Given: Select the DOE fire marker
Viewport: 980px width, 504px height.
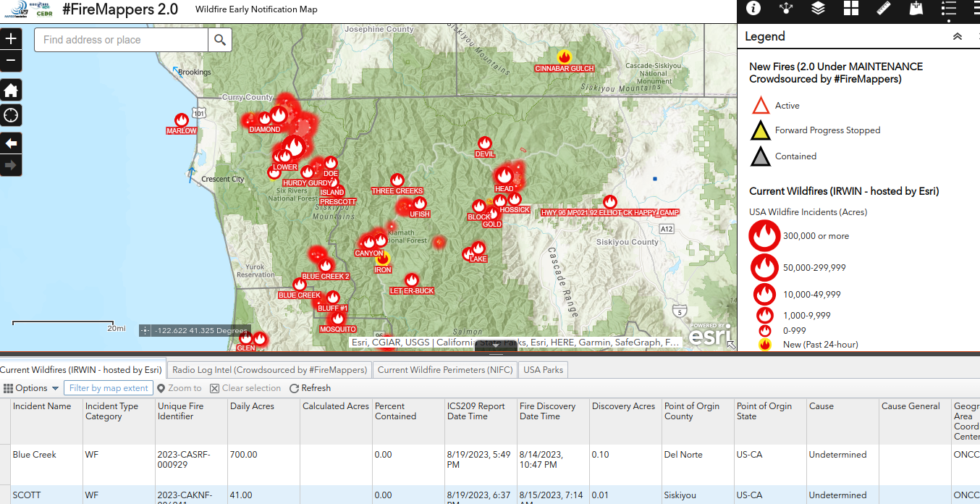Looking at the screenshot, I should [x=331, y=163].
